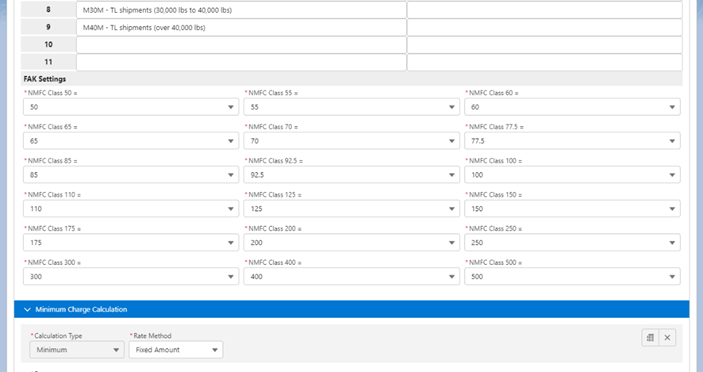Open the NMFC Class 250 dropdown
Screen dimensions: 703x372
[x=573, y=242]
